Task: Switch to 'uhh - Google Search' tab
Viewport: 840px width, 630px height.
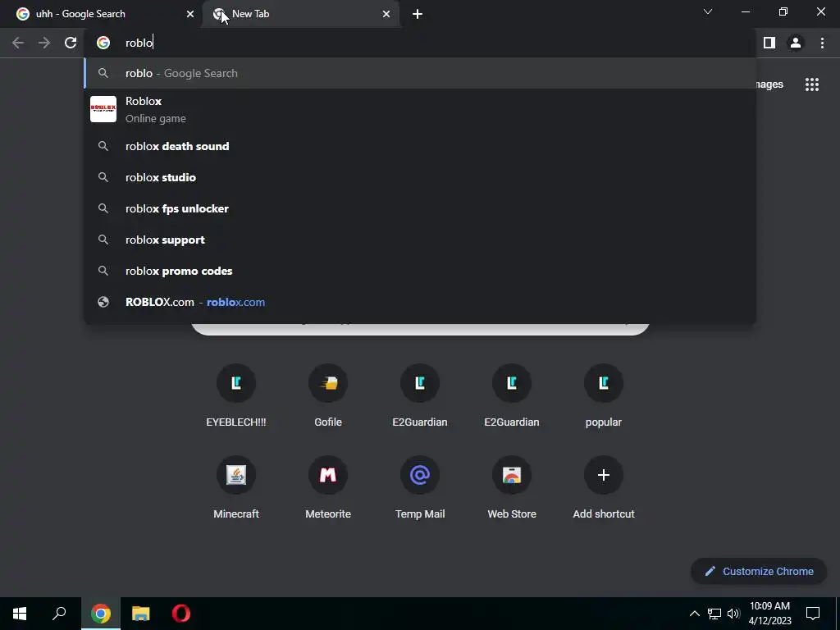Action: (x=101, y=14)
